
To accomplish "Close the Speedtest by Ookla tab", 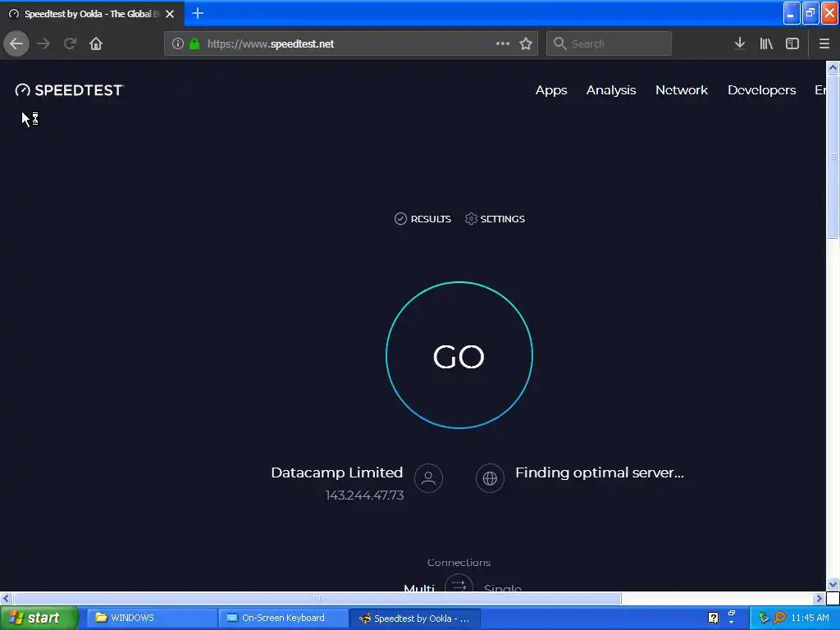I will click(170, 14).
